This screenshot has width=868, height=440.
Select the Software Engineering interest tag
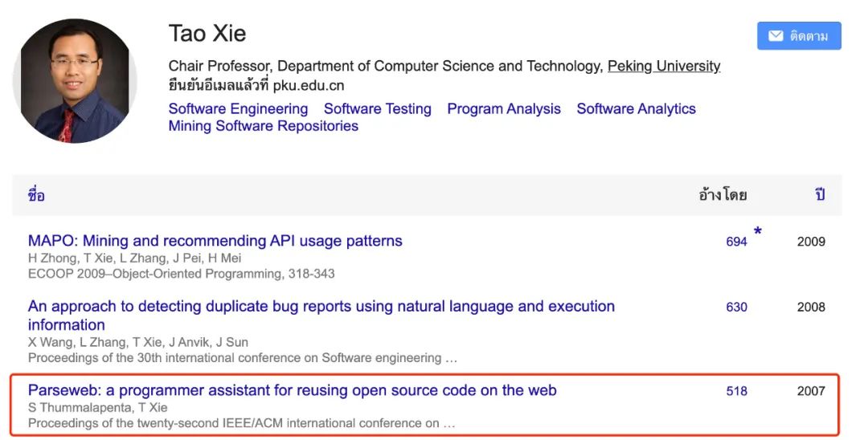(238, 109)
